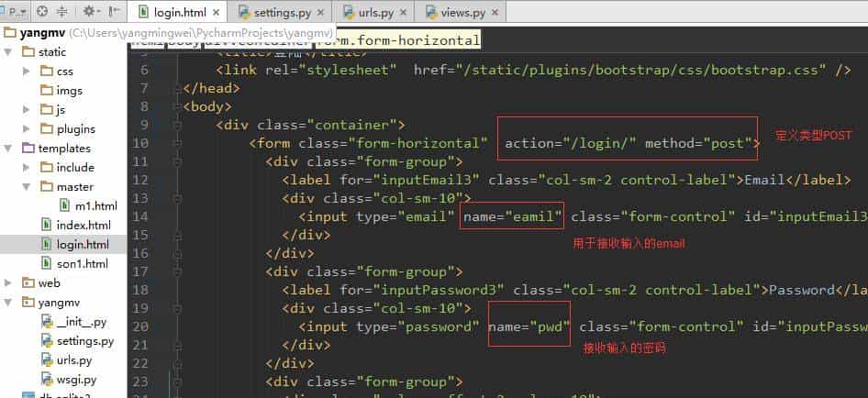Click the login.html file icon in tree

click(47, 244)
